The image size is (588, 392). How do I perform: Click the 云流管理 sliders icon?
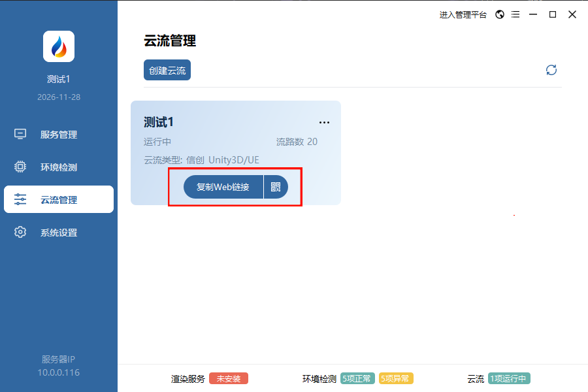point(20,199)
